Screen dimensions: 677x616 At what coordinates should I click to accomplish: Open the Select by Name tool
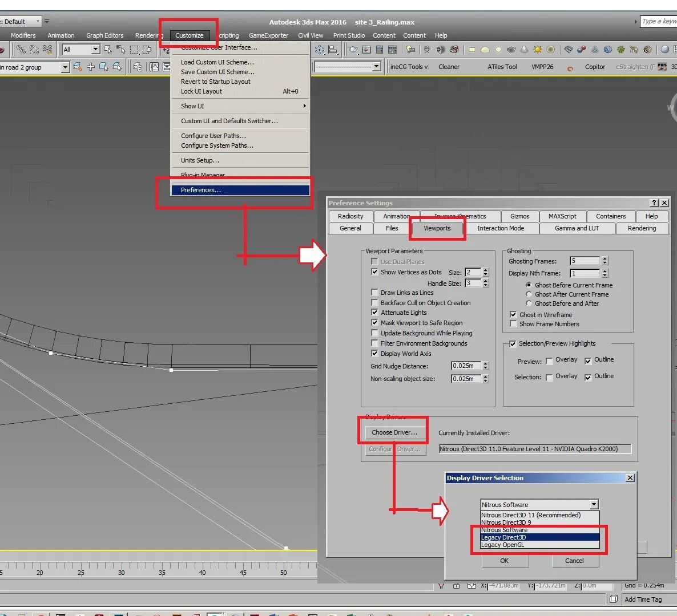coord(121,50)
